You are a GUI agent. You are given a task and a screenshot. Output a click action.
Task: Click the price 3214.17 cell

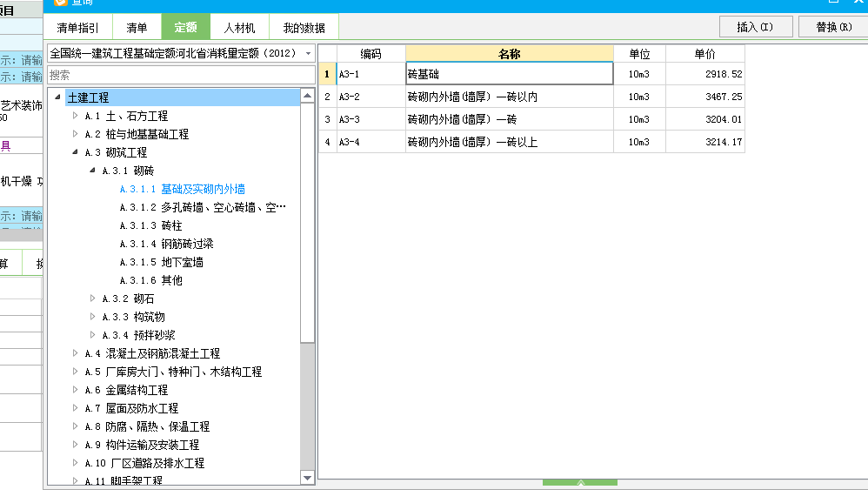point(704,142)
